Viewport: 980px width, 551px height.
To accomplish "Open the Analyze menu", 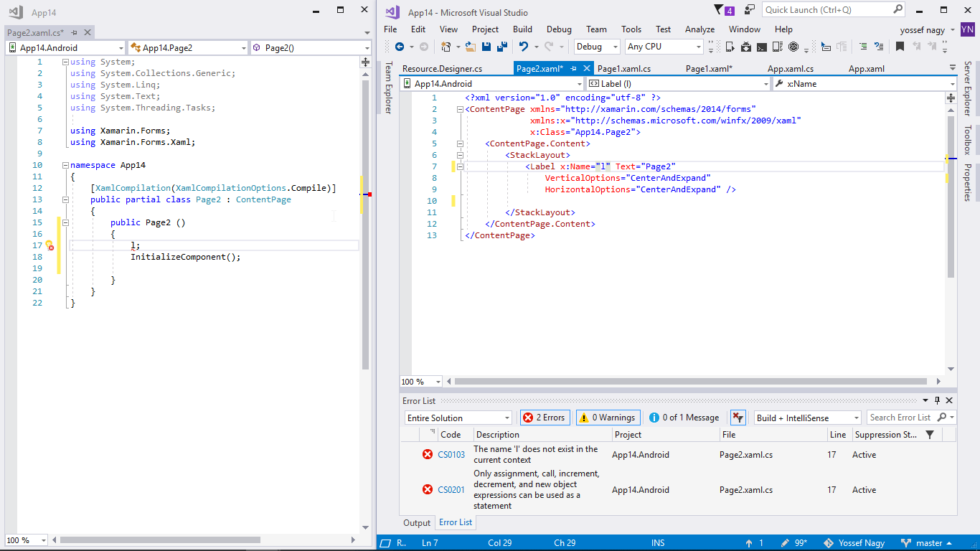I will click(699, 29).
